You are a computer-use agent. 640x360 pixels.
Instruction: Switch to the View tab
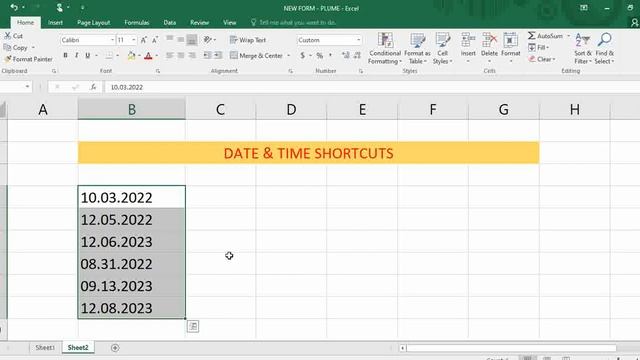tap(230, 22)
